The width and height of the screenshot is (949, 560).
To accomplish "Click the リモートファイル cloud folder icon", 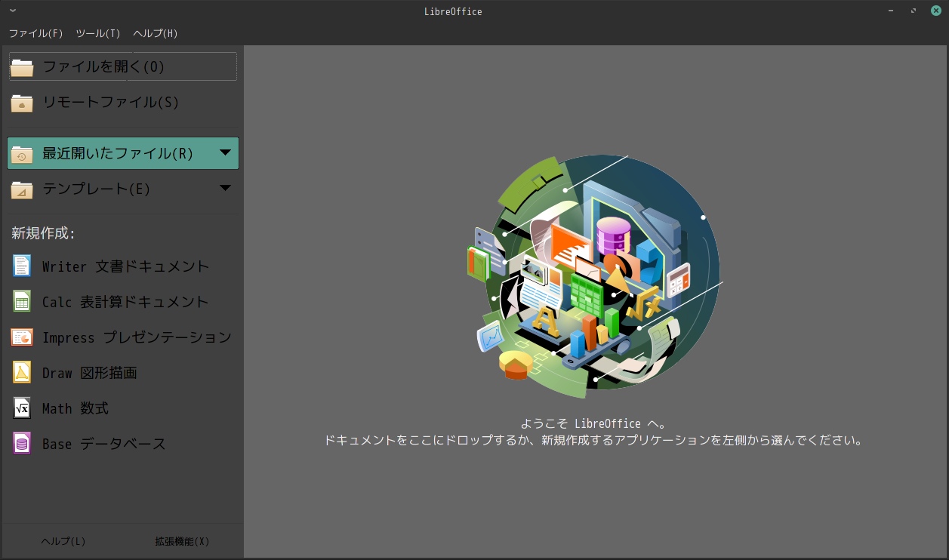I will pos(22,103).
